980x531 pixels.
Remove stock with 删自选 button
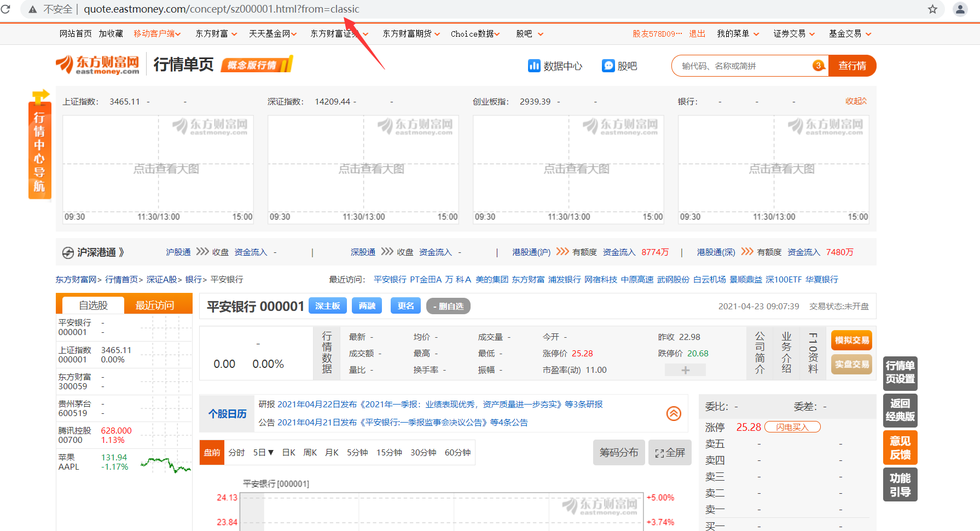point(448,307)
